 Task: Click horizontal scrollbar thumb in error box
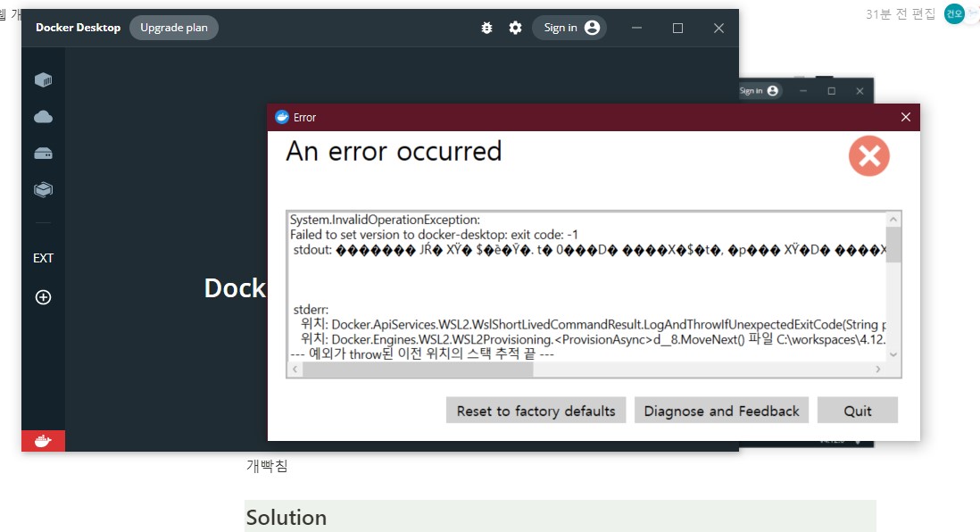click(418, 370)
